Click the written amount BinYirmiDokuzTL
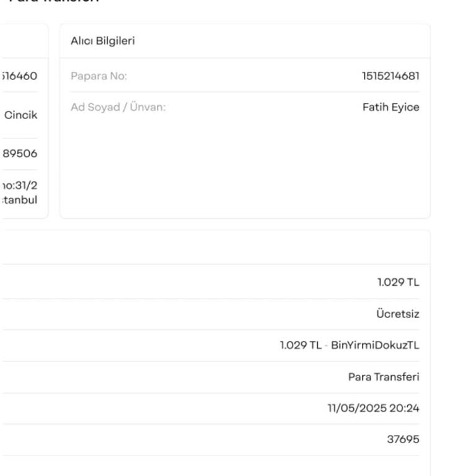 pyautogui.click(x=375, y=345)
